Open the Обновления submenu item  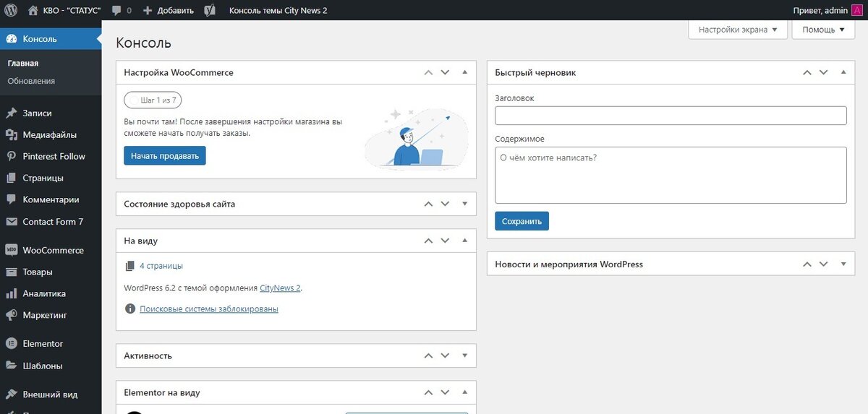[31, 81]
